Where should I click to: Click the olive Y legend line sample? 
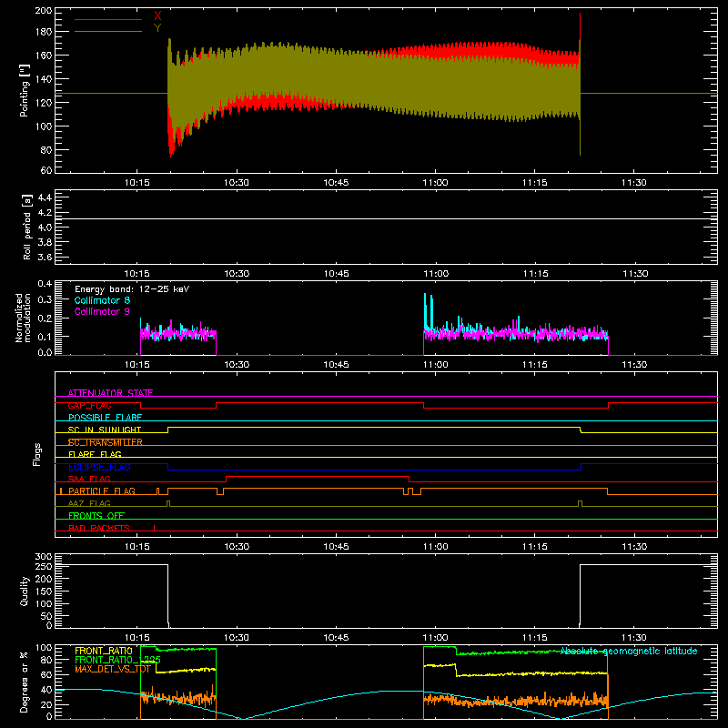click(x=108, y=31)
